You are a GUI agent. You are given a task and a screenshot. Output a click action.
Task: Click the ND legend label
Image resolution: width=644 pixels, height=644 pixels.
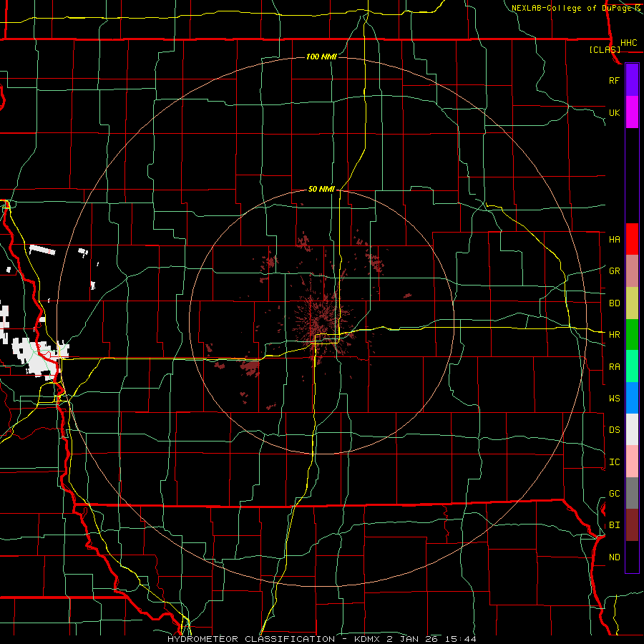click(614, 557)
